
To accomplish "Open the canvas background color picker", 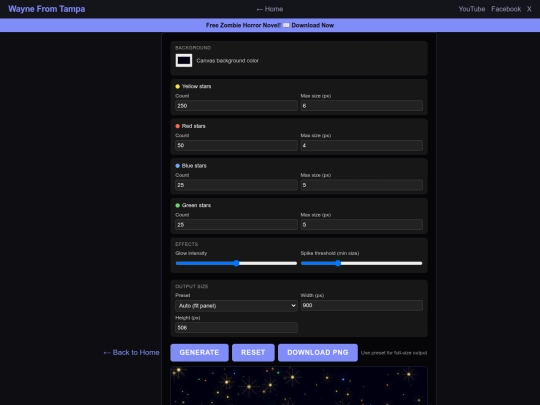I will click(184, 61).
